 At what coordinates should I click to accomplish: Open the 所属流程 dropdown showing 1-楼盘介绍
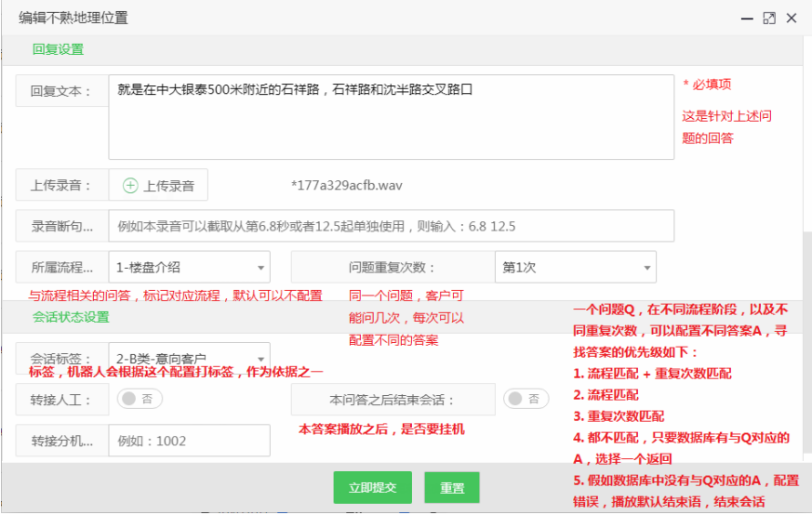click(x=189, y=268)
